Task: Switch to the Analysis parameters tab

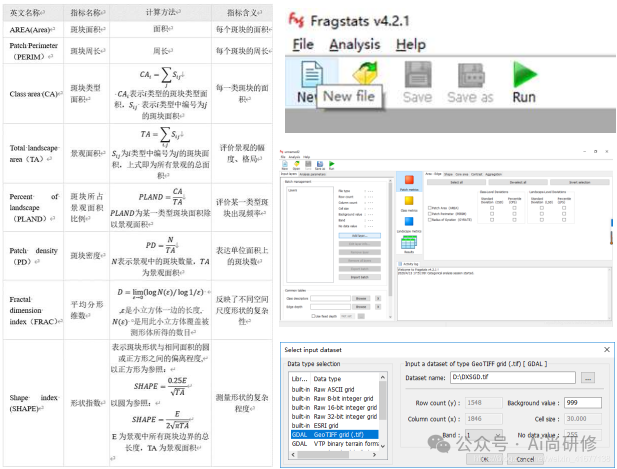Action: [312, 174]
